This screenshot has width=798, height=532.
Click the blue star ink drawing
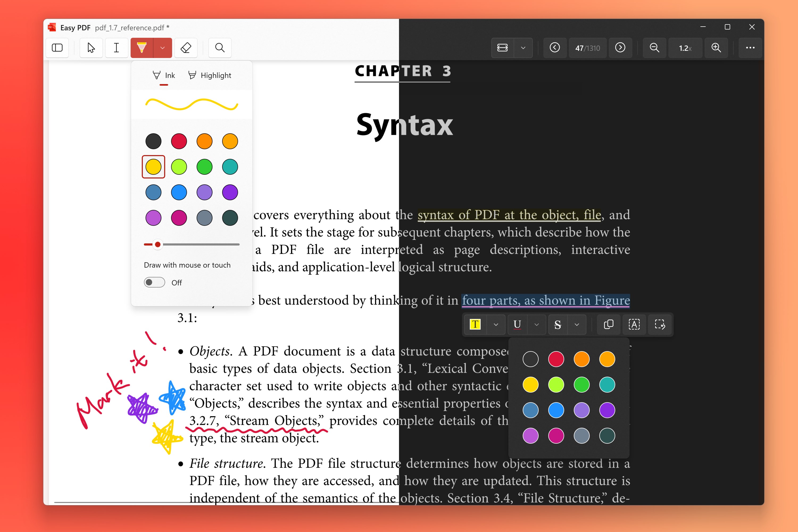[x=173, y=397]
